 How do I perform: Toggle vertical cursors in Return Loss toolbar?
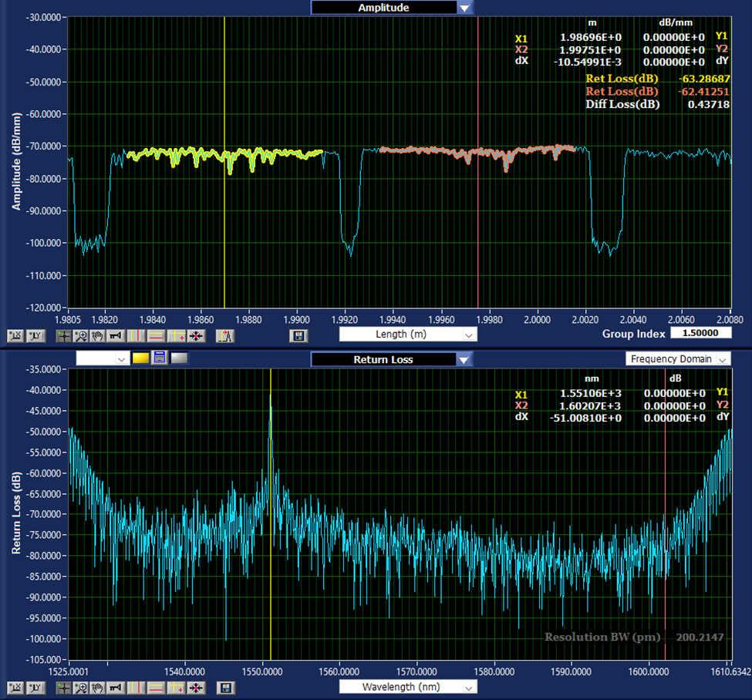pyautogui.click(x=137, y=688)
